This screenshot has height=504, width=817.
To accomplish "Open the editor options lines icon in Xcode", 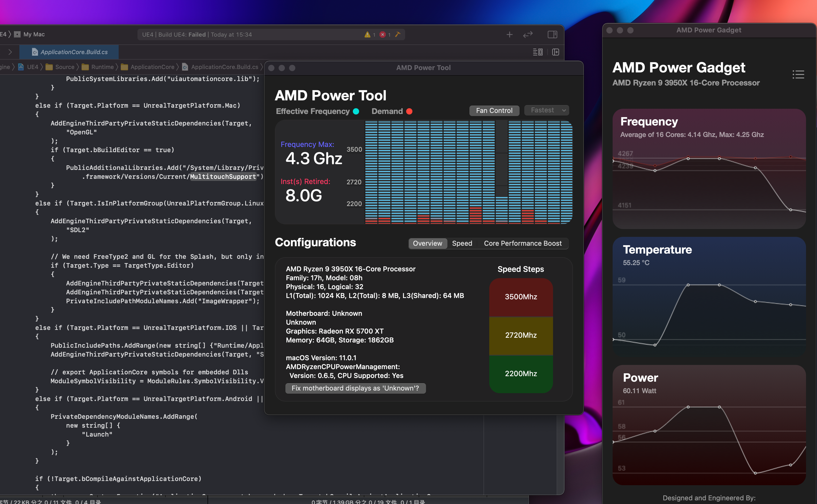I will click(538, 52).
